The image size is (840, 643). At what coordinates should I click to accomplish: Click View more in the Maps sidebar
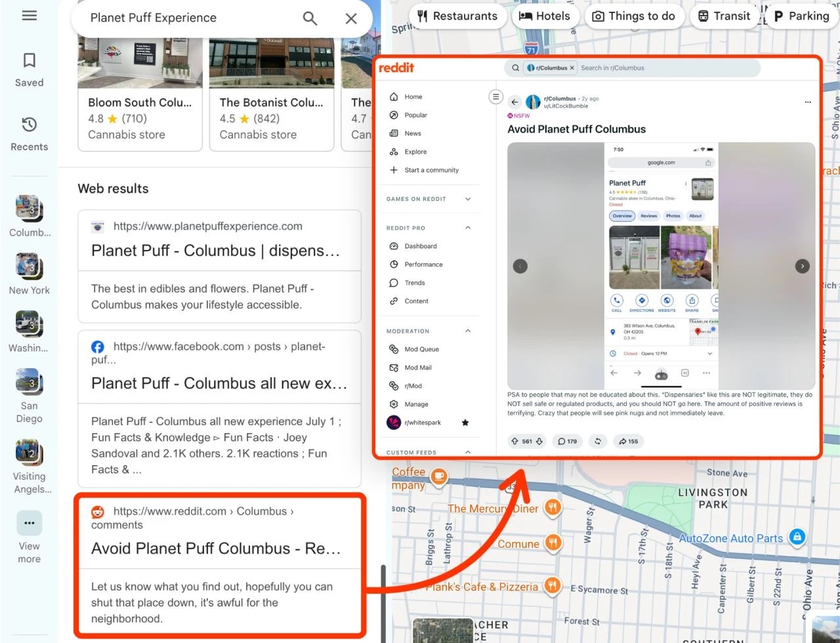pyautogui.click(x=30, y=538)
